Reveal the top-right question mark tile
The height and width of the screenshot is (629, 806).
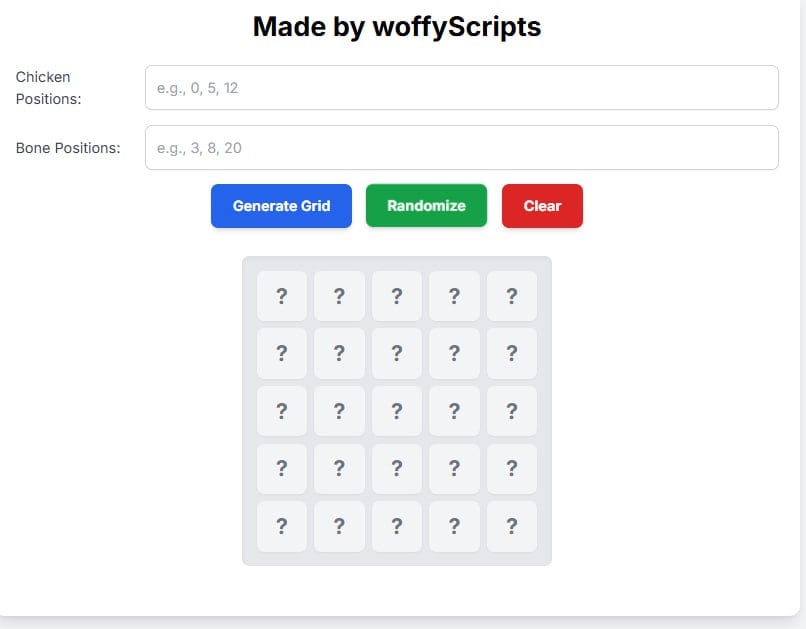coord(512,296)
